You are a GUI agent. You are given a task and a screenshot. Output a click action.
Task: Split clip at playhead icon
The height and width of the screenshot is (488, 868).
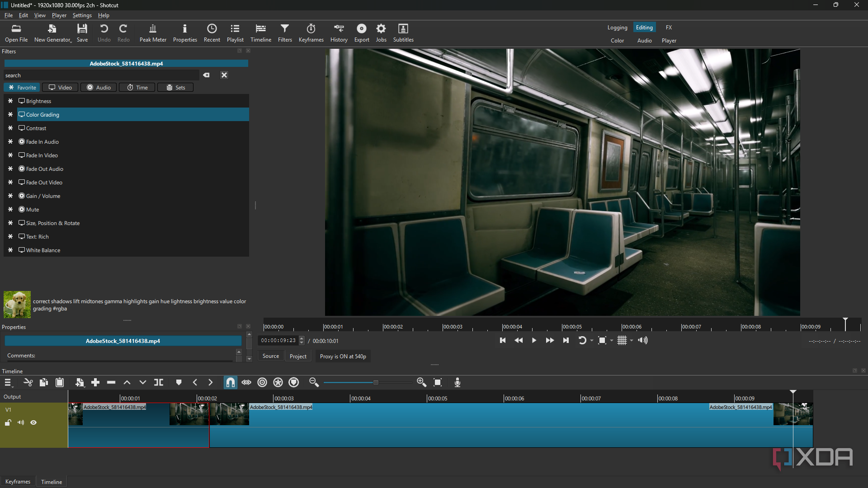point(159,382)
